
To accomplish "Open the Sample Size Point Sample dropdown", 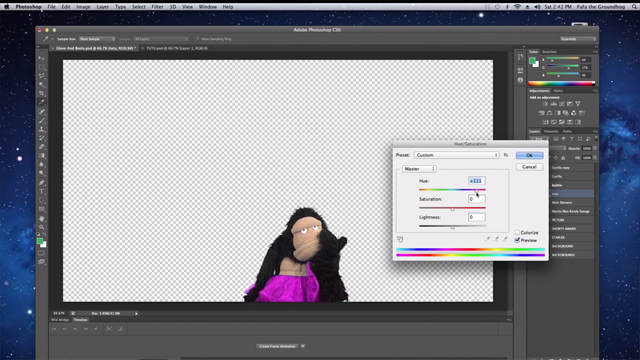I will click(x=97, y=39).
